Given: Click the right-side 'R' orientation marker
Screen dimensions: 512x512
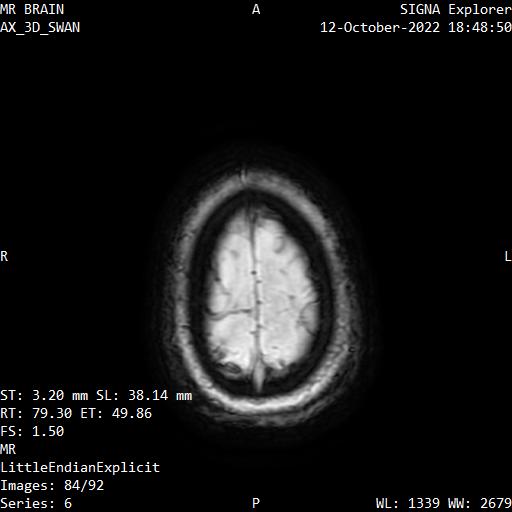Looking at the screenshot, I should pyautogui.click(x=4, y=256).
